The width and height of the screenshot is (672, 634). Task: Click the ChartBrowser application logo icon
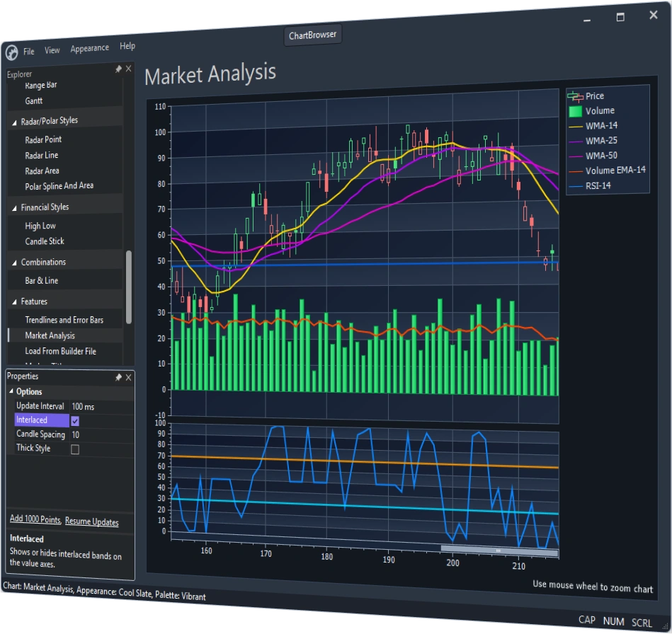tap(11, 52)
